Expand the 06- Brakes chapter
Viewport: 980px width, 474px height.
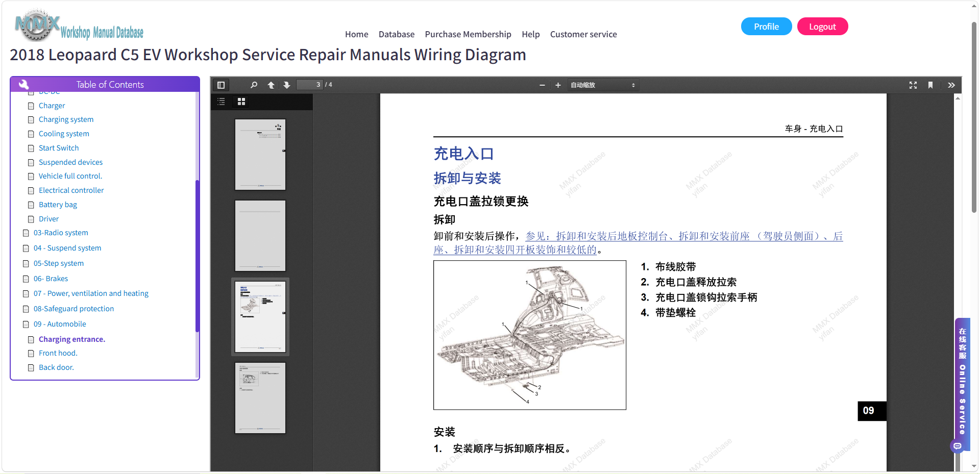51,279
